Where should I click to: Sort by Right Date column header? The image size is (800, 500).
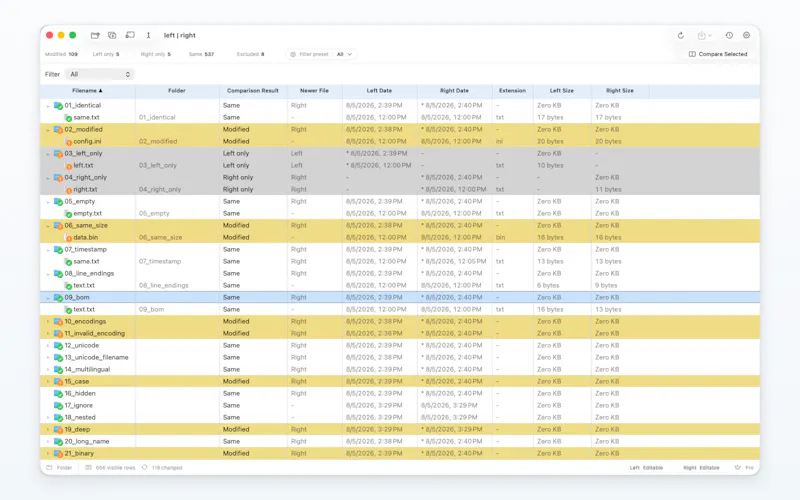[454, 91]
